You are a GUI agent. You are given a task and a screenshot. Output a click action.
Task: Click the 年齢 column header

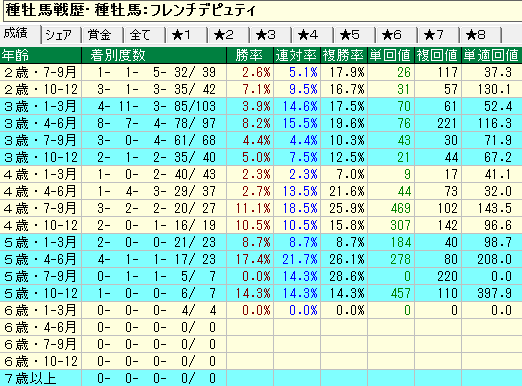[41, 55]
